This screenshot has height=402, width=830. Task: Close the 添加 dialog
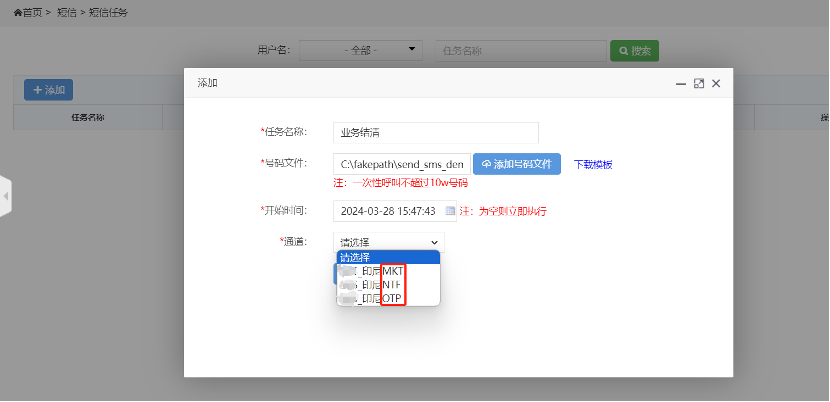point(716,84)
